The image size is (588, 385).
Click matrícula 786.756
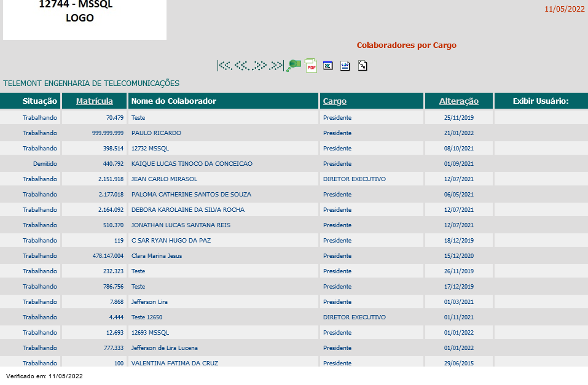(113, 287)
